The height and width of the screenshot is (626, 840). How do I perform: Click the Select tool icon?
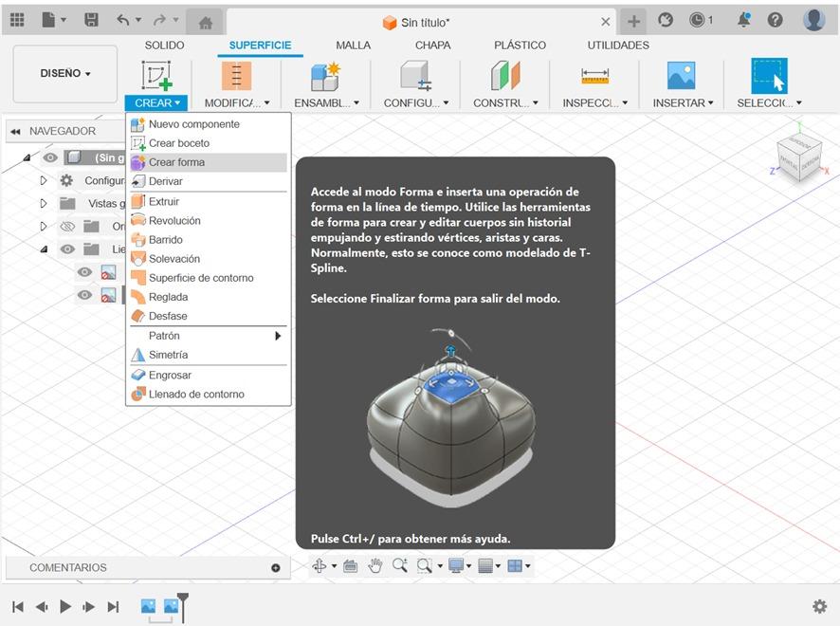[x=769, y=76]
